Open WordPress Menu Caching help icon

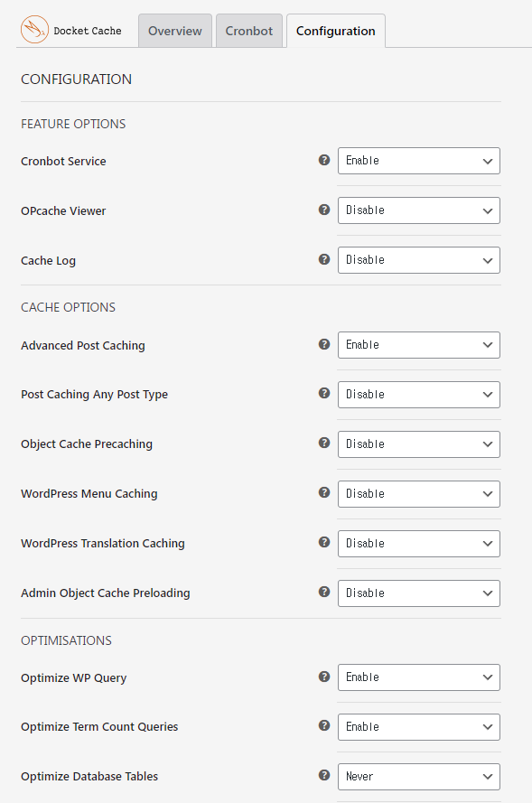pyautogui.click(x=324, y=492)
